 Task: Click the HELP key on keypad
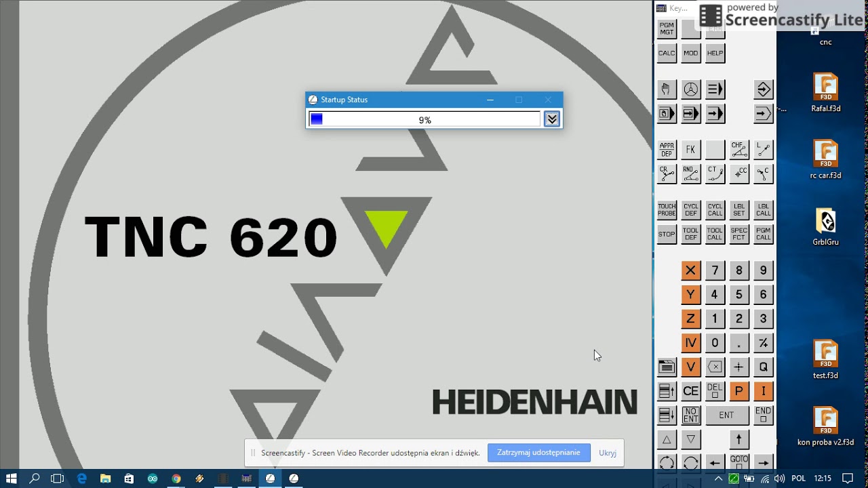pos(715,53)
